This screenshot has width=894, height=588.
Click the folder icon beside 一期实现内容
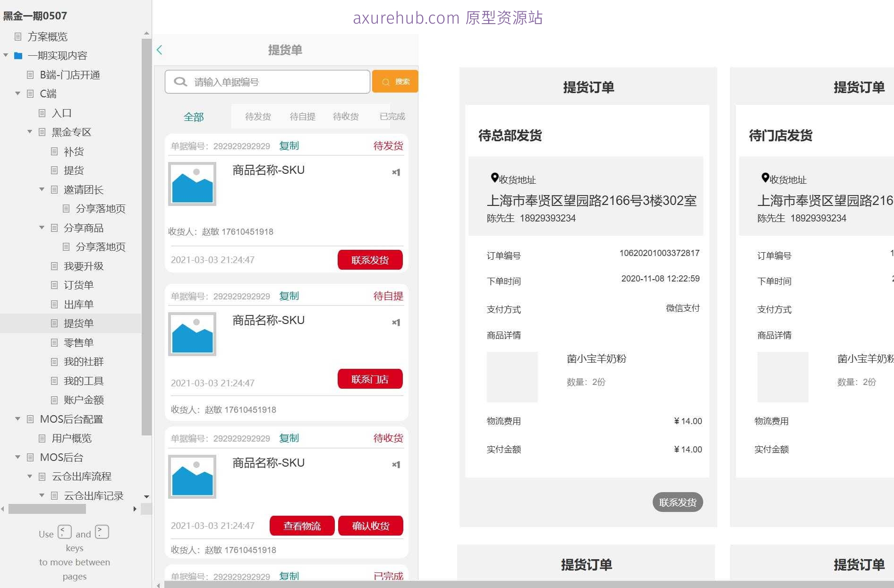click(17, 55)
